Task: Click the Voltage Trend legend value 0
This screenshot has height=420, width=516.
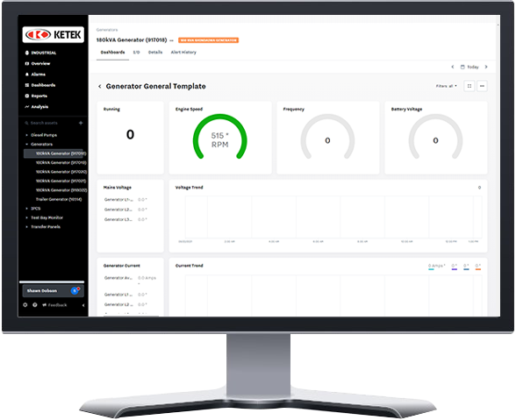Action: (x=479, y=188)
